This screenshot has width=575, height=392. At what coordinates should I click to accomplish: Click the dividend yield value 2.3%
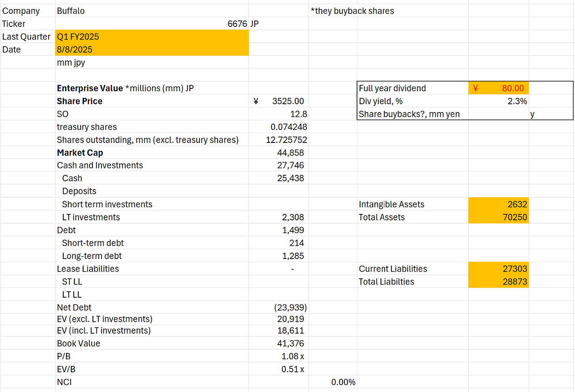[x=517, y=101]
